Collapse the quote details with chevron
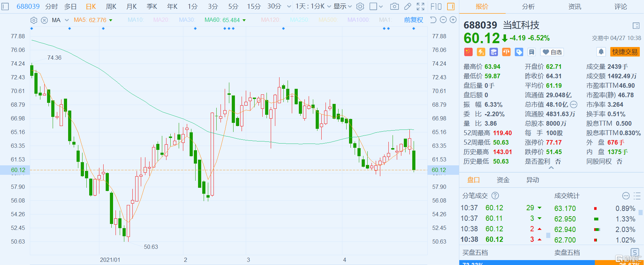 click(x=551, y=168)
